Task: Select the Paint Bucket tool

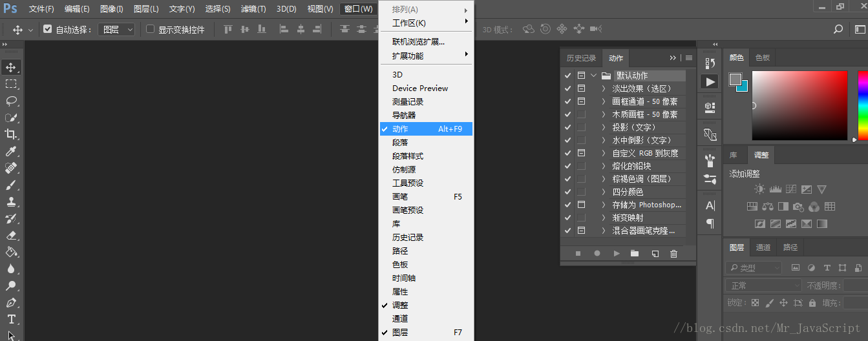Action: (x=11, y=252)
